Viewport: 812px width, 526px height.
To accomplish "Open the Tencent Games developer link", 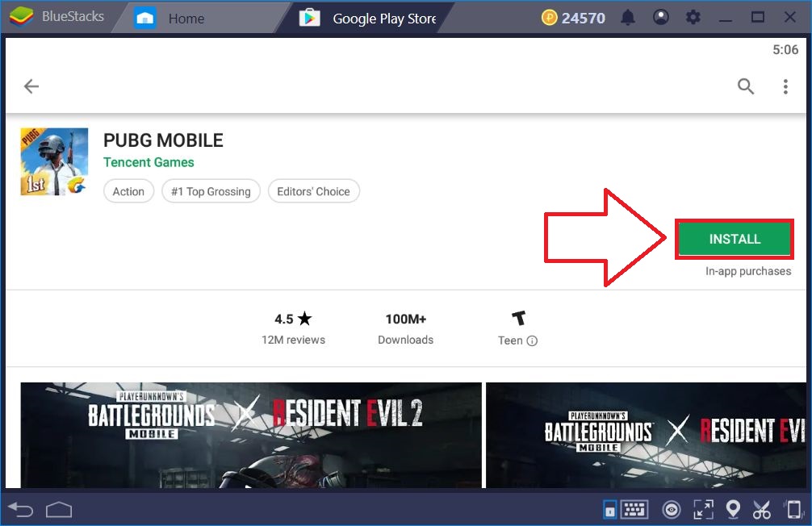I will point(149,163).
